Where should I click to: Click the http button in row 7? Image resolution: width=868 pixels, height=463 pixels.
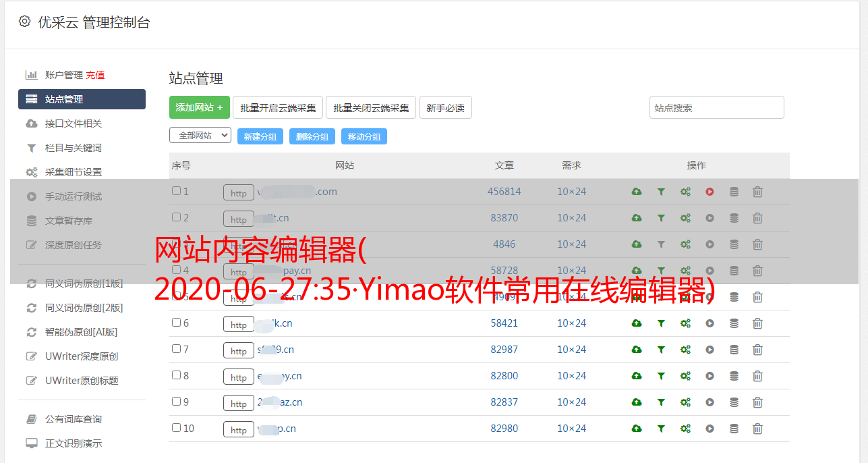coord(239,350)
